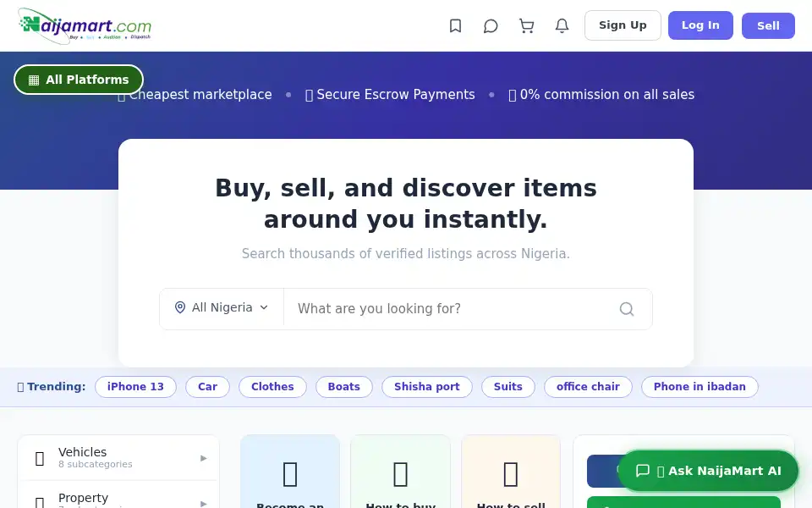
Task: Open the Property category row
Action: pyautogui.click(x=118, y=495)
